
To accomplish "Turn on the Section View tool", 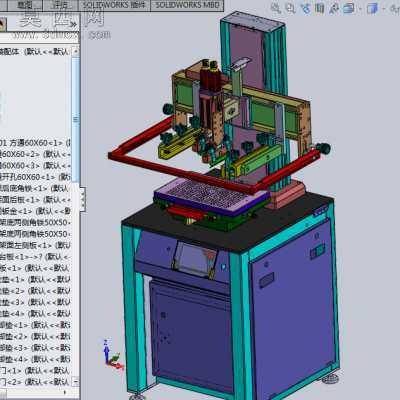I will tap(320, 8).
